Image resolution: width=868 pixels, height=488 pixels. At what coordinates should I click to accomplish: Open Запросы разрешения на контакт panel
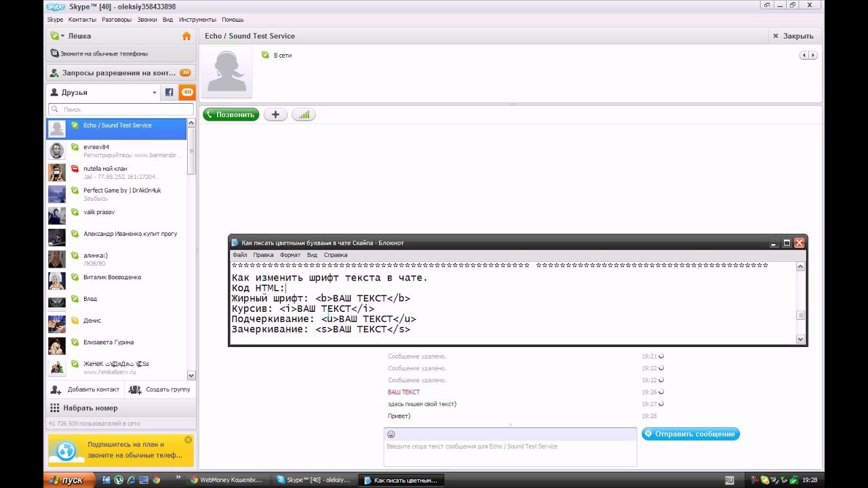121,73
